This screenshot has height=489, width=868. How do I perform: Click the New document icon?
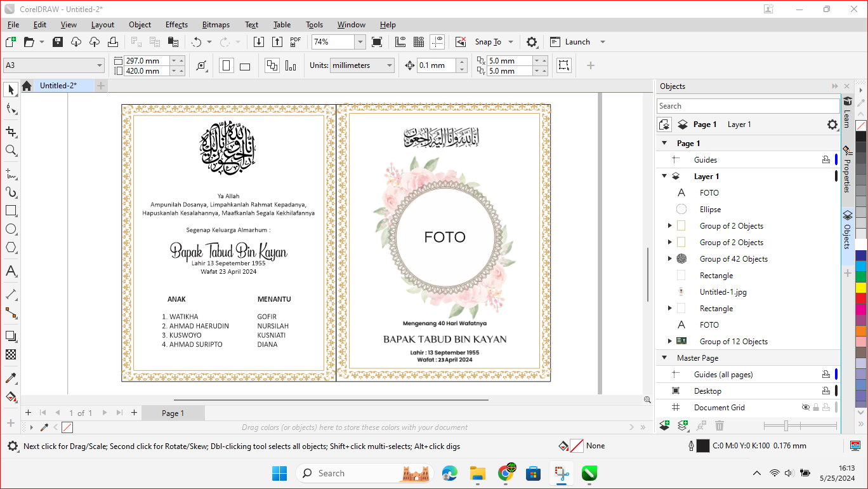tap(11, 42)
